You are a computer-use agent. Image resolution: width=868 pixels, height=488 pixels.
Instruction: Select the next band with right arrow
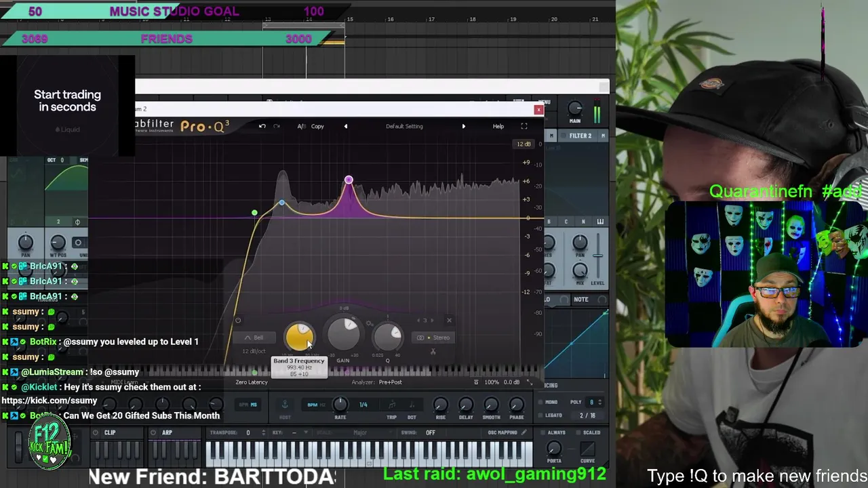point(433,321)
